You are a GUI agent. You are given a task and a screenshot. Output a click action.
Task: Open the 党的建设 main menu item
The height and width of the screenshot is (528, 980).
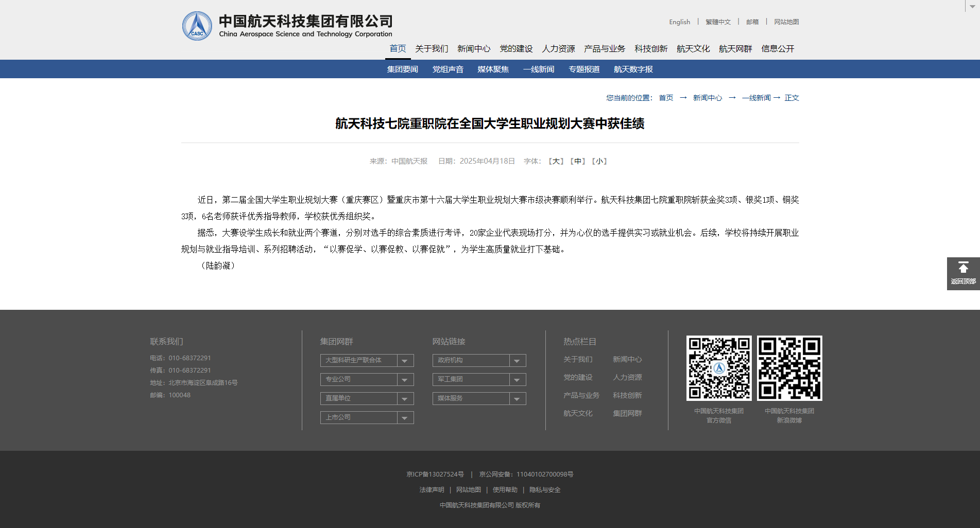click(x=516, y=48)
